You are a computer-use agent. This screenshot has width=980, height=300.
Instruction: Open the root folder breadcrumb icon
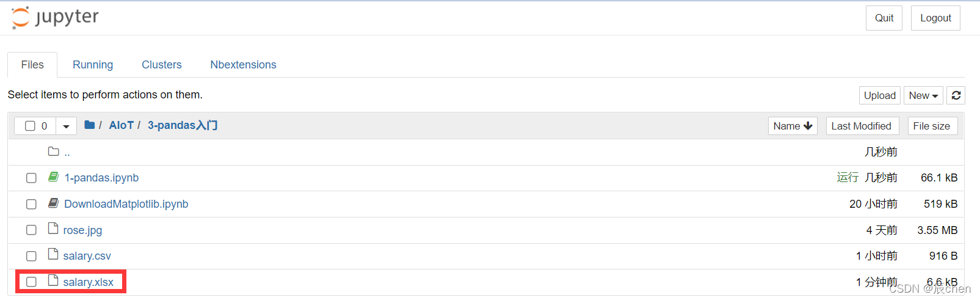[90, 125]
